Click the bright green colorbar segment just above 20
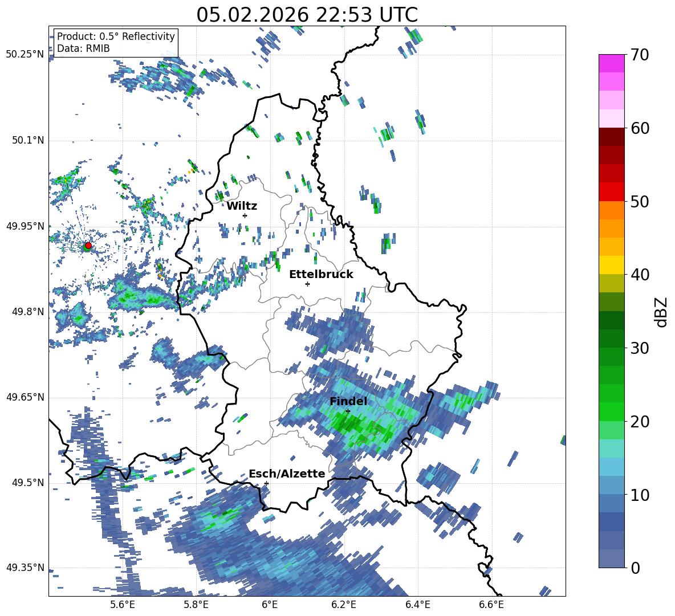This screenshot has height=616, width=675. pyautogui.click(x=611, y=412)
